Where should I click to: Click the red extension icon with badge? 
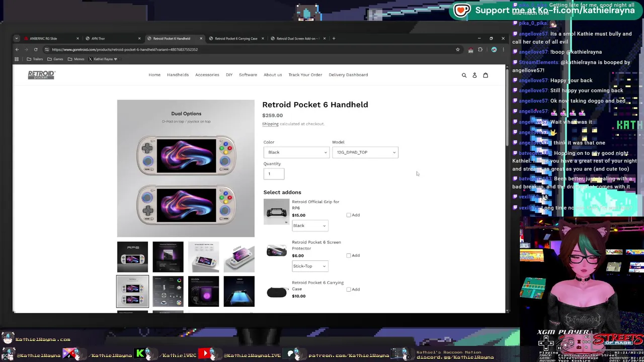click(470, 50)
